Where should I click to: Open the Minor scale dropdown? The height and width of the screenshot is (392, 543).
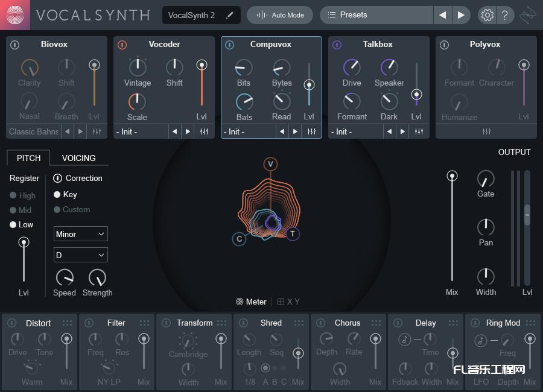tap(80, 233)
